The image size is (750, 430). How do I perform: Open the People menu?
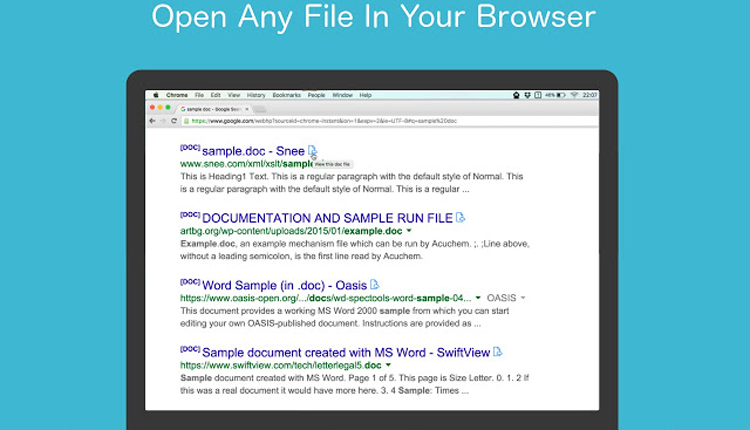[316, 95]
